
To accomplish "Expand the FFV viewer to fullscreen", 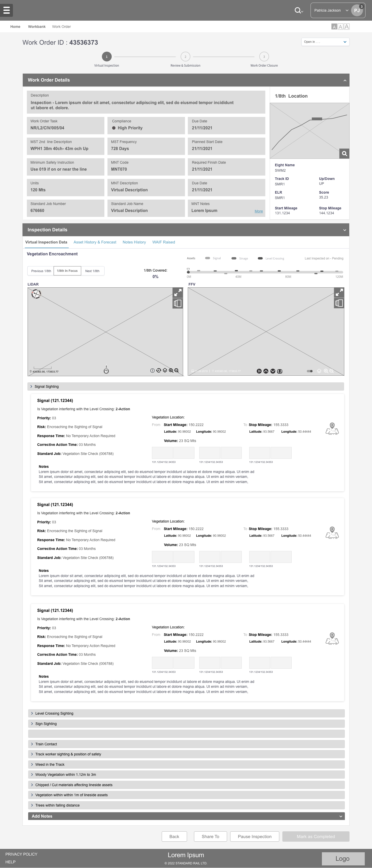I will [x=339, y=292].
